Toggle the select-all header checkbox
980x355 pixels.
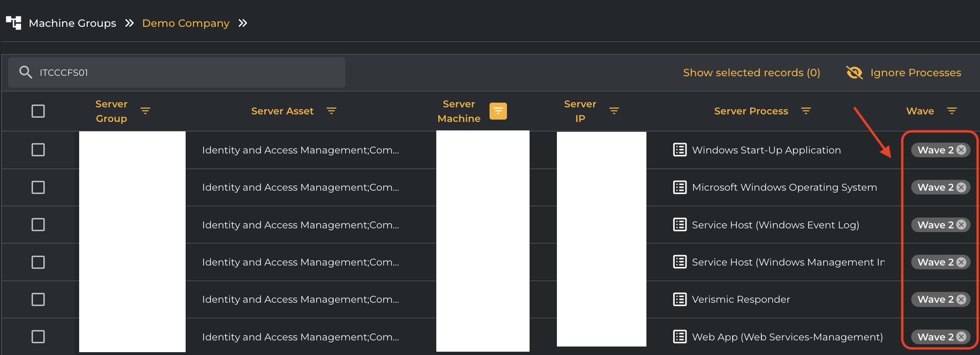coord(38,111)
